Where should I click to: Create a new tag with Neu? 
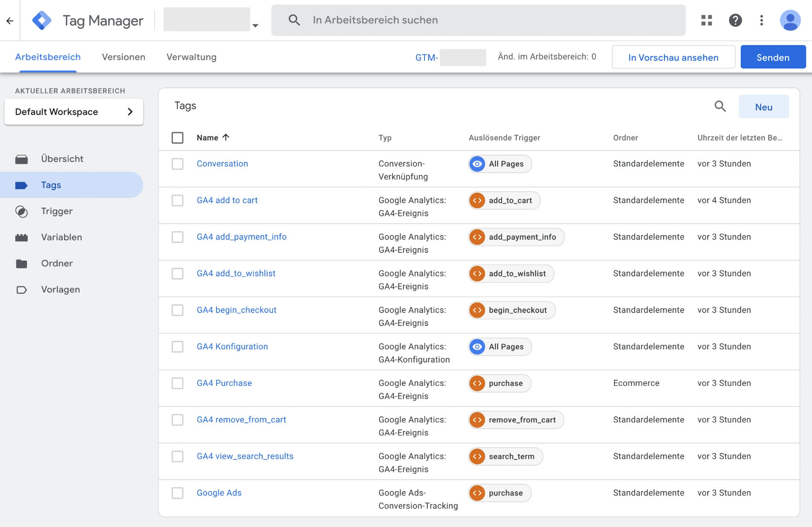(763, 107)
